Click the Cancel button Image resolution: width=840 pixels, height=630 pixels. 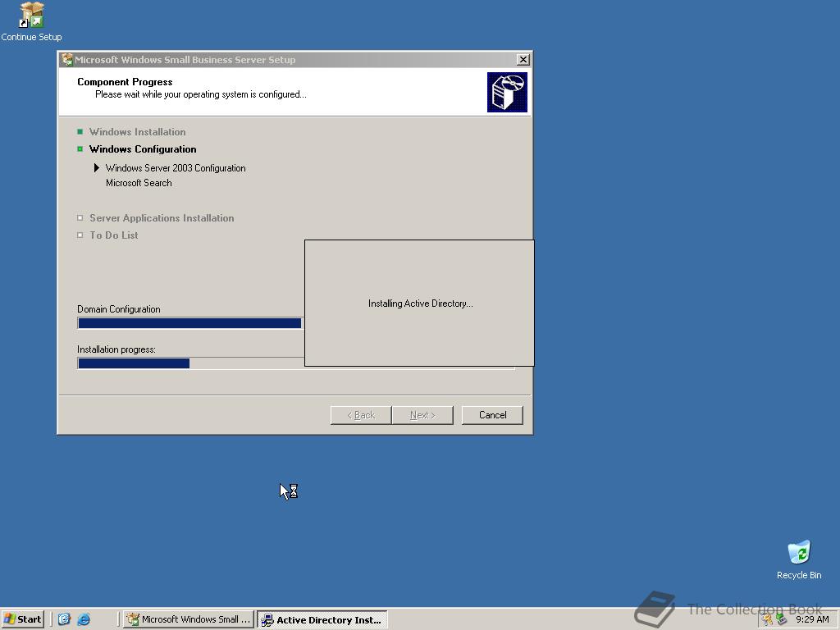(x=492, y=415)
